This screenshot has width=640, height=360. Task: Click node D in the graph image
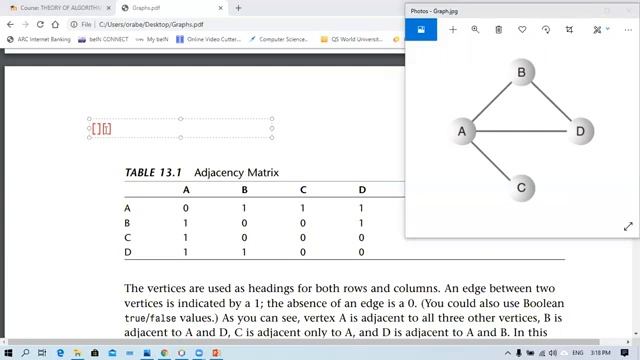[580, 131]
